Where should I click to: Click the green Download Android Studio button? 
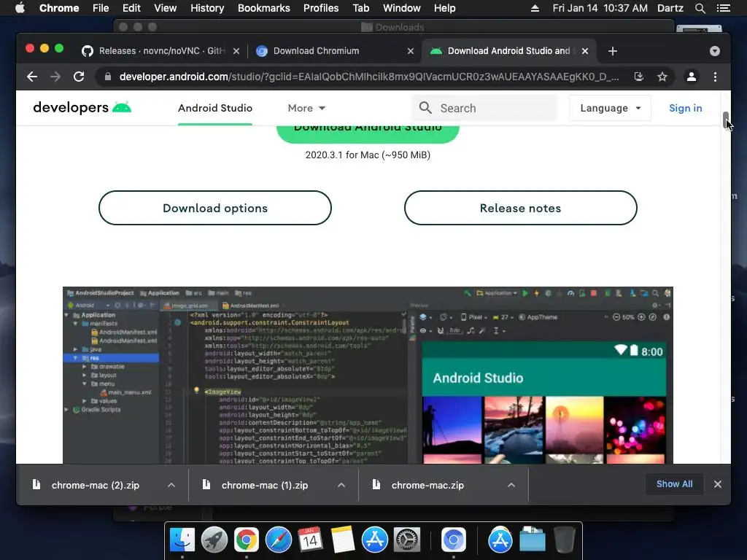(368, 133)
